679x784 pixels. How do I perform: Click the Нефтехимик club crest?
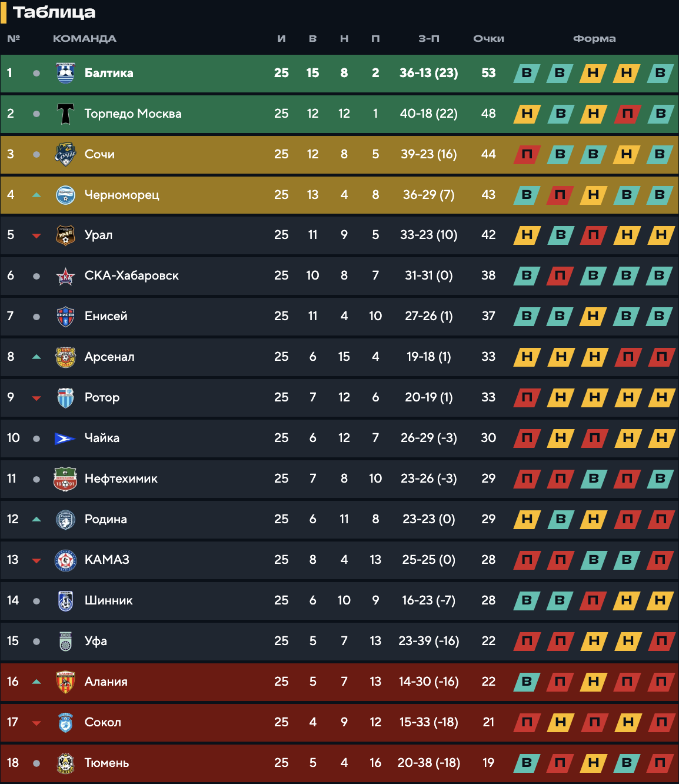pyautogui.click(x=65, y=479)
